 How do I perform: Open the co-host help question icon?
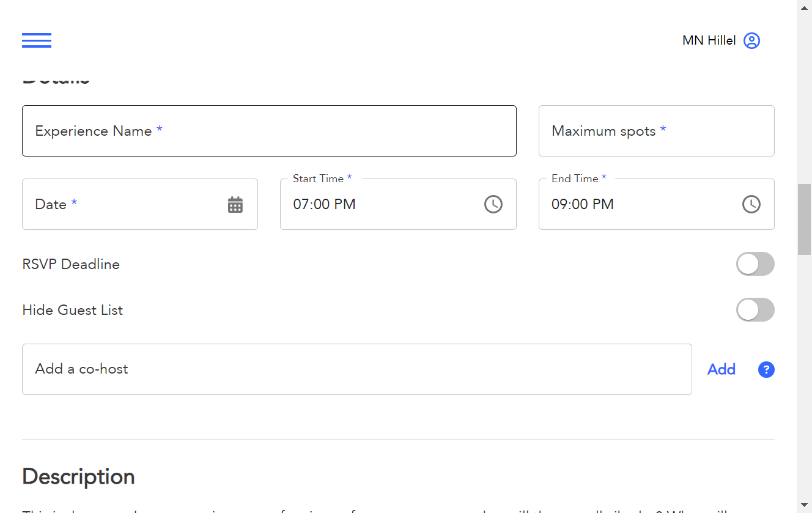click(x=766, y=369)
